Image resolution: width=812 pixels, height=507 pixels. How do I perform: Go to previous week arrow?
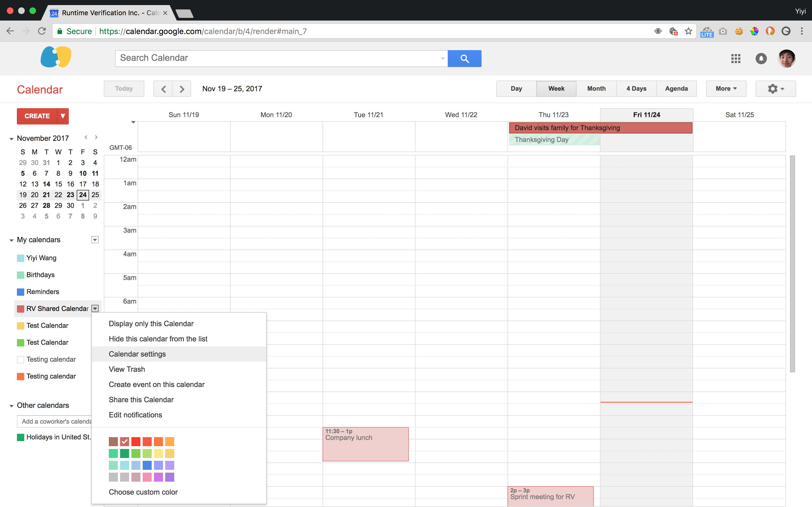tap(164, 89)
